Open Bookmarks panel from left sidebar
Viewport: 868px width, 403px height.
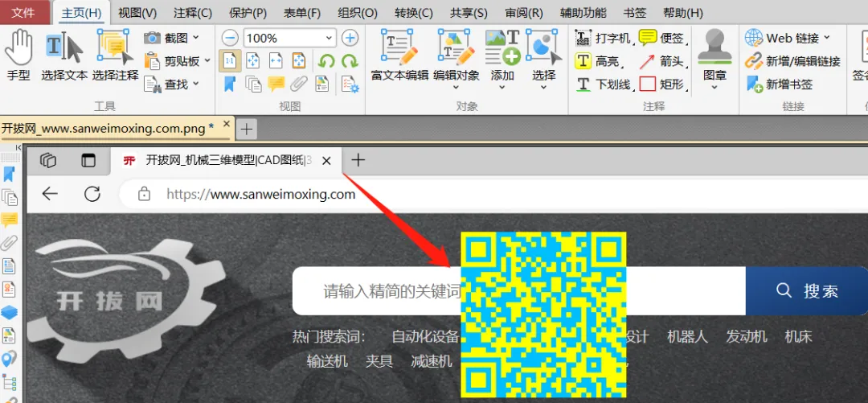click(x=9, y=174)
